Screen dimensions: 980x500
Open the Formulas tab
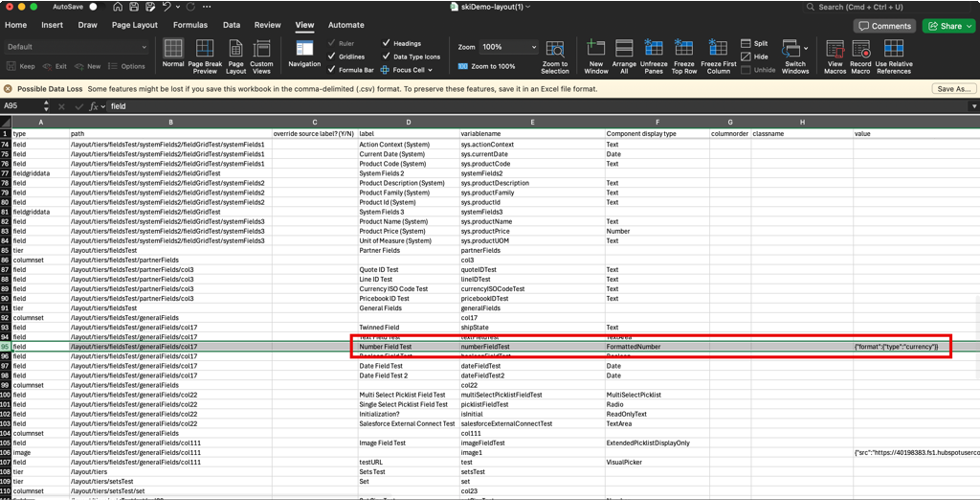click(191, 25)
